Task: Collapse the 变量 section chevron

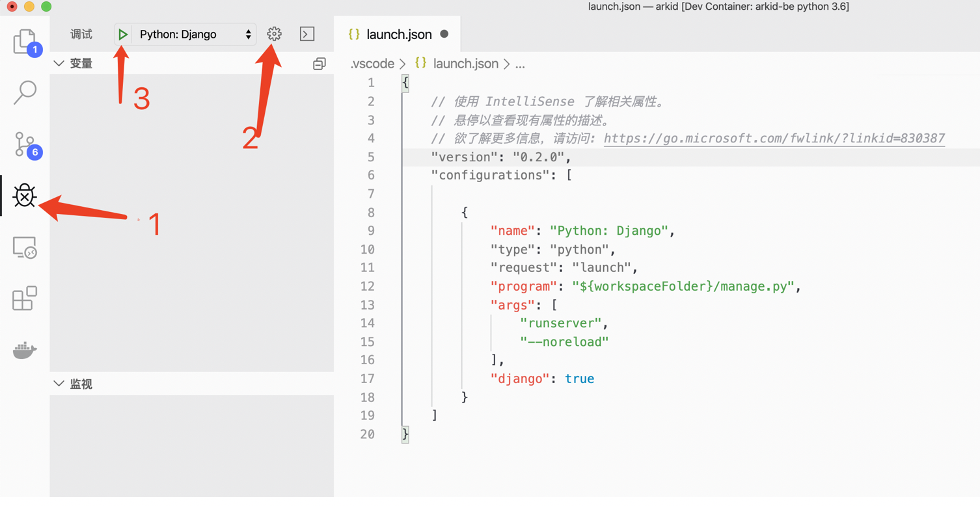Action: point(59,63)
